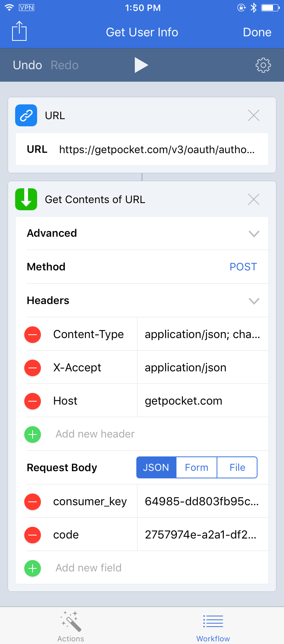Image resolution: width=284 pixels, height=644 pixels.
Task: Switch request body to File
Action: 237,467
